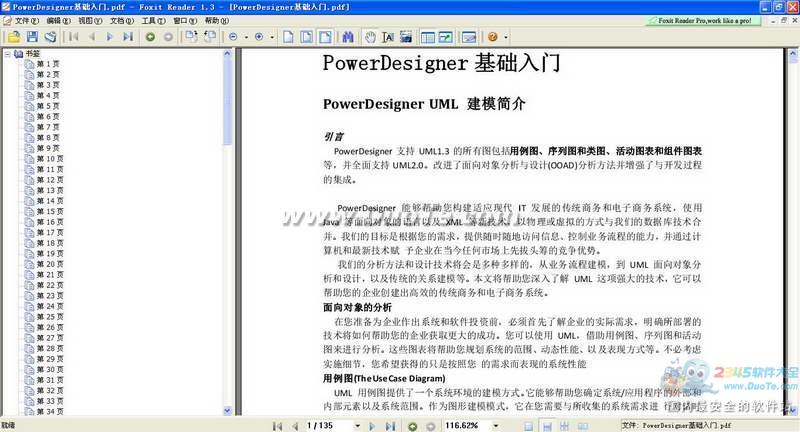800x432 pixels.
Task: Open the 视图 menu
Action: tap(90, 21)
